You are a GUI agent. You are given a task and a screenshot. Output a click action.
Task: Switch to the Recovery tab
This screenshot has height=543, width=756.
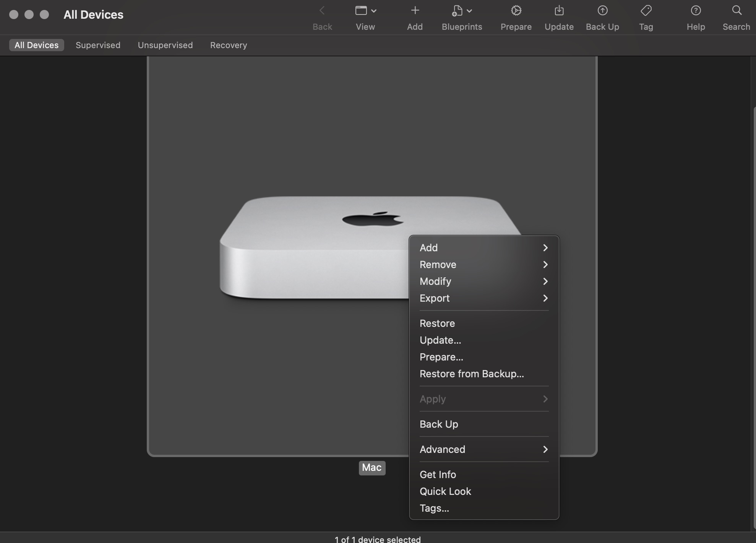pyautogui.click(x=229, y=45)
